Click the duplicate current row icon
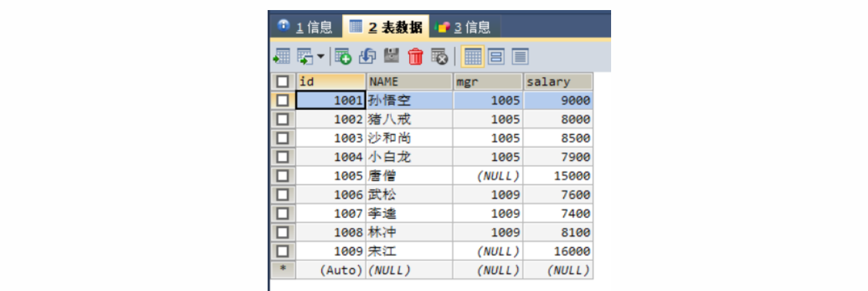868x291 pixels. [368, 56]
